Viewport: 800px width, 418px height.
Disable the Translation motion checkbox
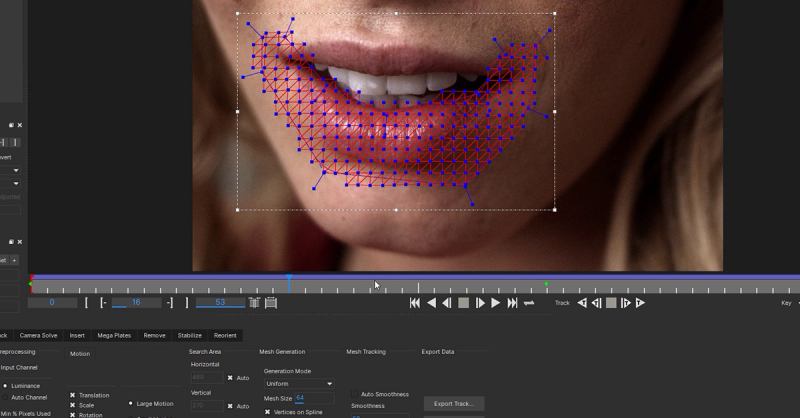73,395
